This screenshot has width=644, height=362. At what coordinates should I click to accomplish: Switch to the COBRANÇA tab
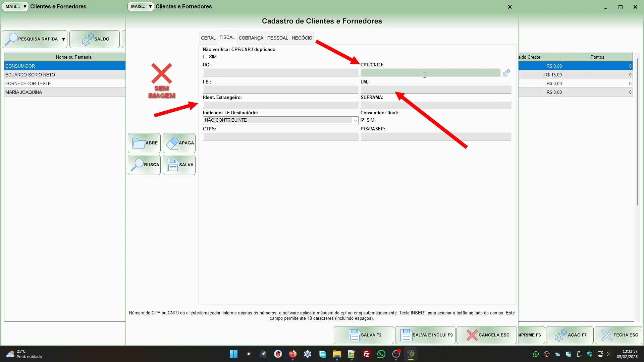[251, 38]
